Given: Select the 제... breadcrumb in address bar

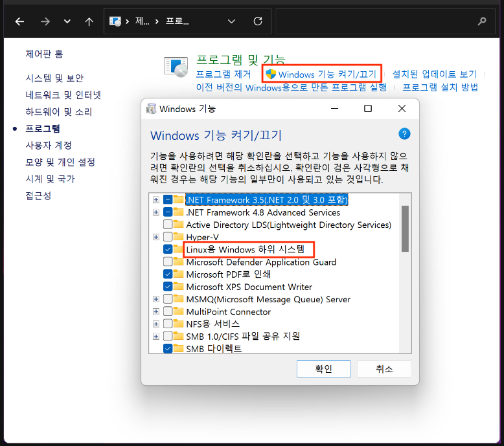Looking at the screenshot, I should coord(142,21).
